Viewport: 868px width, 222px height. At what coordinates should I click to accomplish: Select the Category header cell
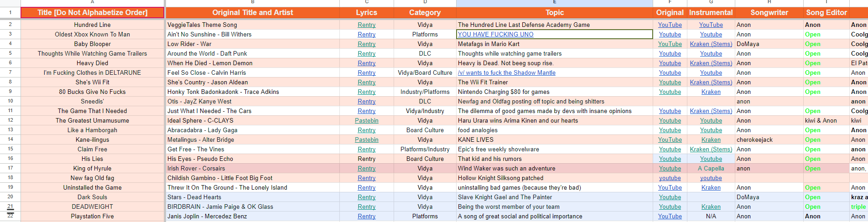pyautogui.click(x=425, y=13)
